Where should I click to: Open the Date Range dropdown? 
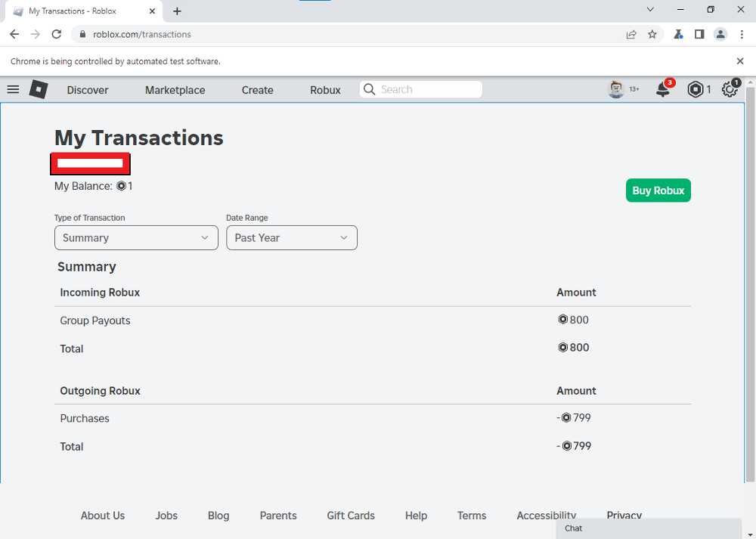pos(292,237)
